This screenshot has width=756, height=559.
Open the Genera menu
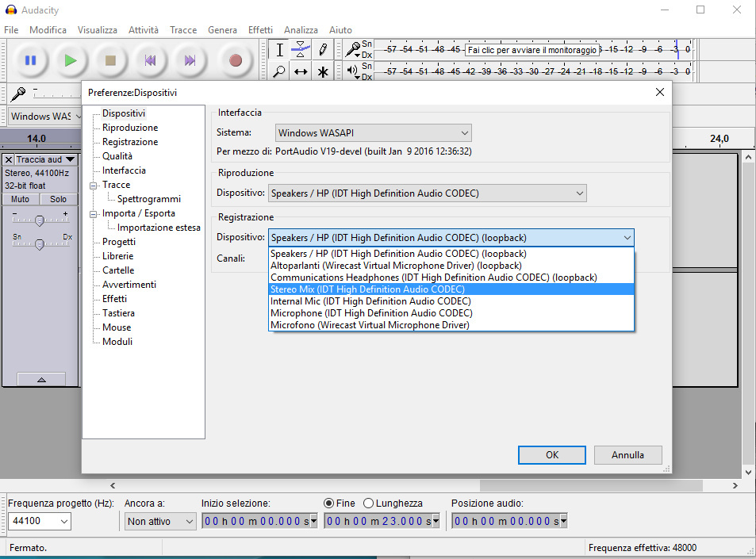222,30
